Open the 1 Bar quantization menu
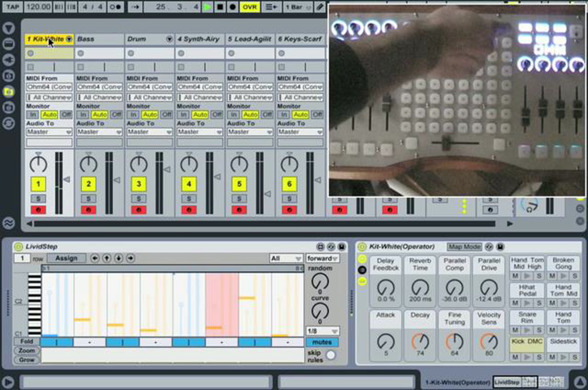The height and width of the screenshot is (390, 588). (x=298, y=7)
